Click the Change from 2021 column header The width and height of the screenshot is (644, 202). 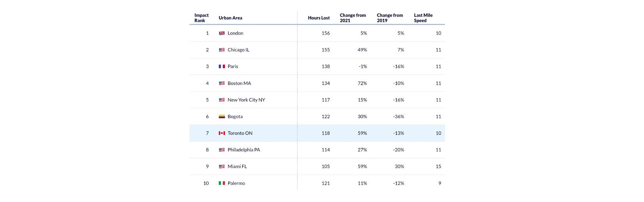click(352, 18)
